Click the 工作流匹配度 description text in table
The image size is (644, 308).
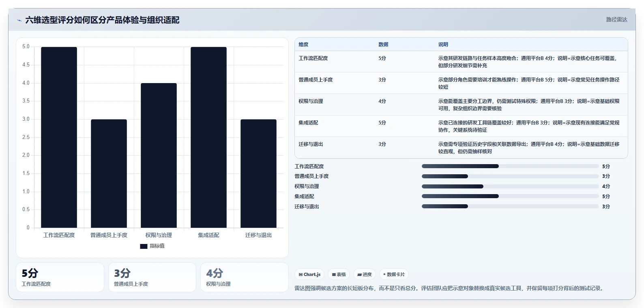pyautogui.click(x=528, y=62)
